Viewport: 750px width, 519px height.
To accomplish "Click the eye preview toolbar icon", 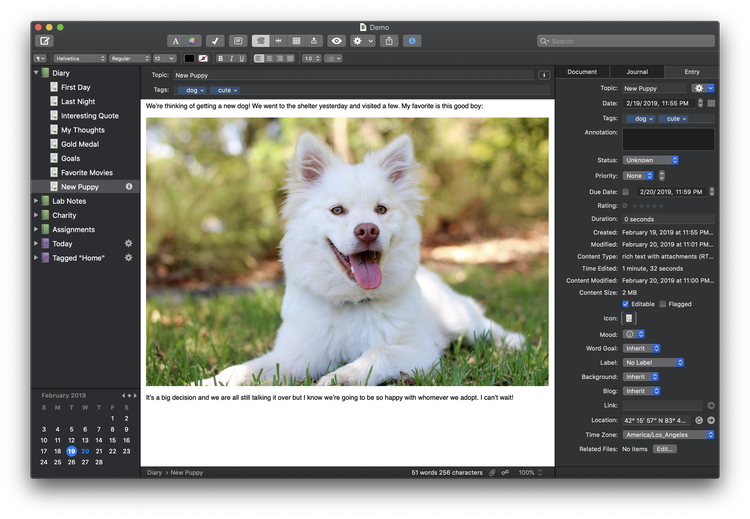I will pyautogui.click(x=337, y=41).
